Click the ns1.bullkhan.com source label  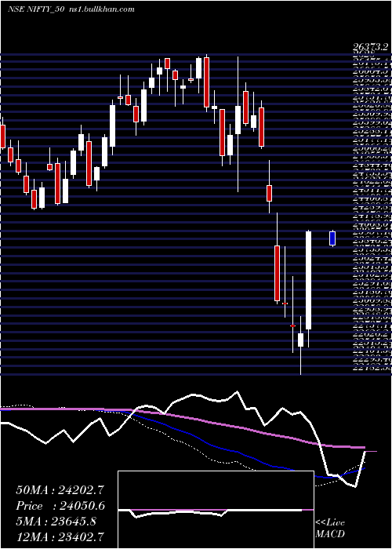pyautogui.click(x=101, y=9)
